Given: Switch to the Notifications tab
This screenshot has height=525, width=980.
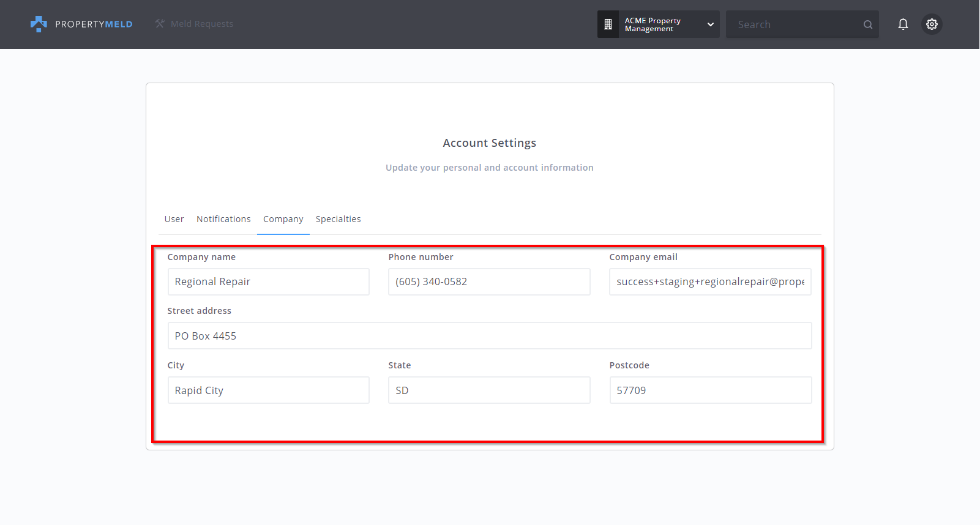Looking at the screenshot, I should click(223, 219).
